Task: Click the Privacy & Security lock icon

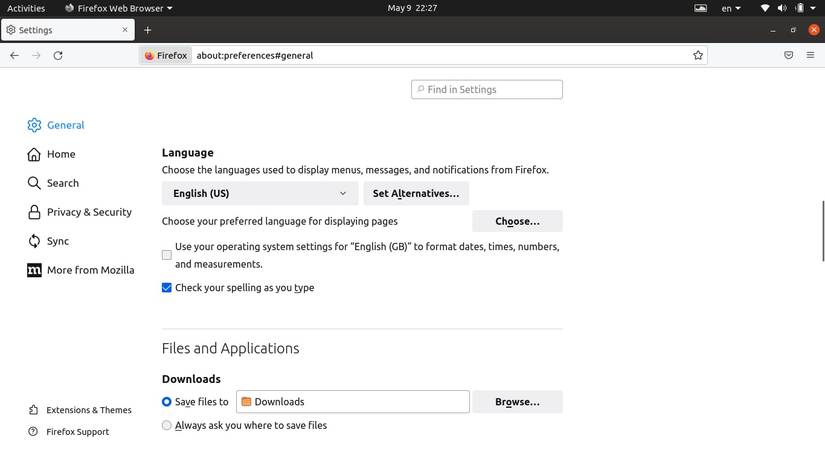Action: pyautogui.click(x=34, y=212)
